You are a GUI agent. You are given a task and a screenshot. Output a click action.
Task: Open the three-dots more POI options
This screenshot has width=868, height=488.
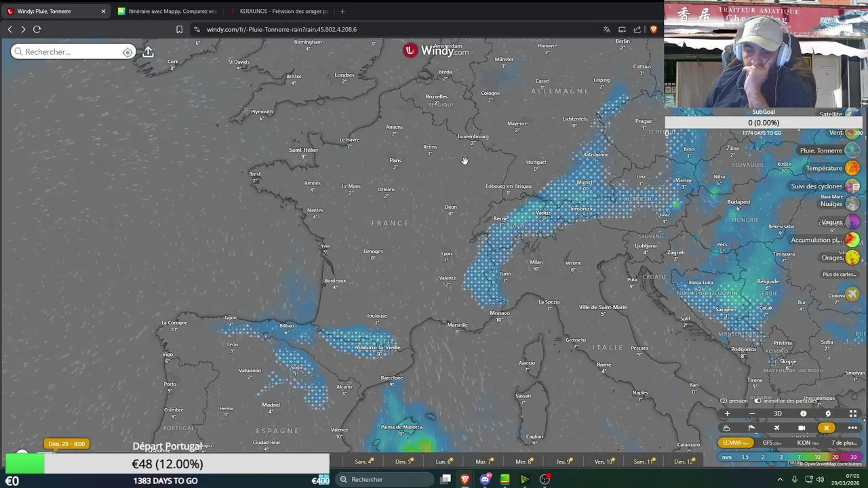pos(852,428)
